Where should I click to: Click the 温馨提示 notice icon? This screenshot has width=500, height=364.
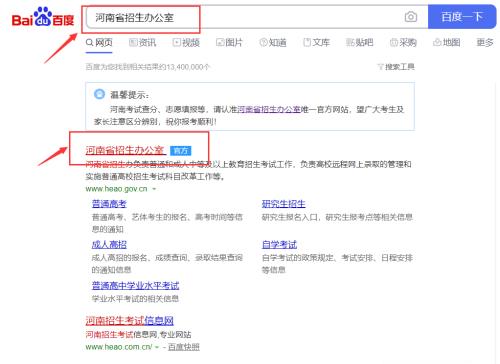point(99,94)
